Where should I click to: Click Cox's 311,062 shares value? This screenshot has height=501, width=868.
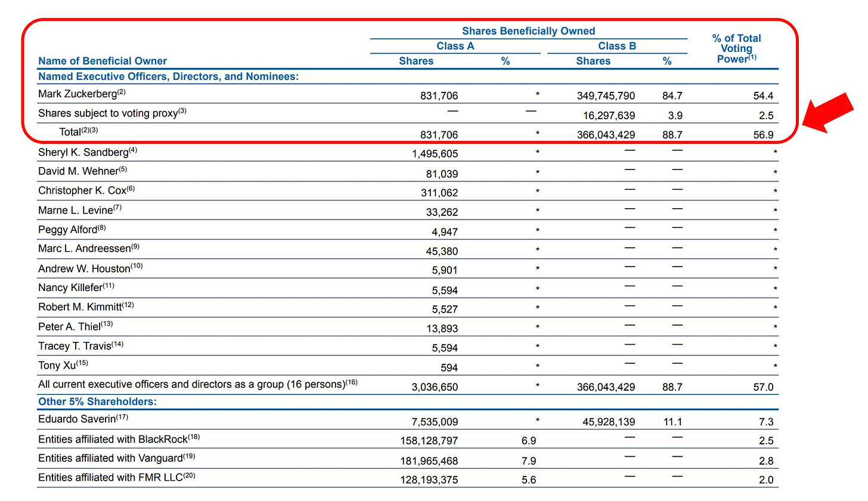[439, 193]
